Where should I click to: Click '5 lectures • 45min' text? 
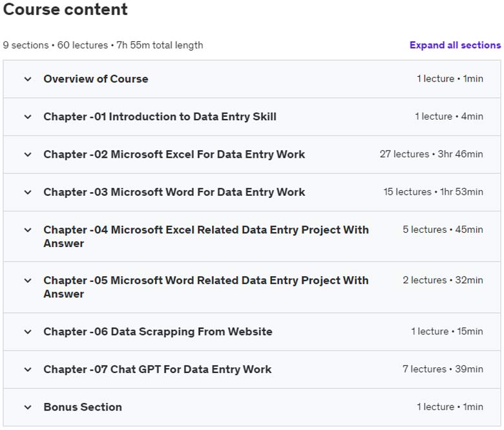pyautogui.click(x=443, y=230)
